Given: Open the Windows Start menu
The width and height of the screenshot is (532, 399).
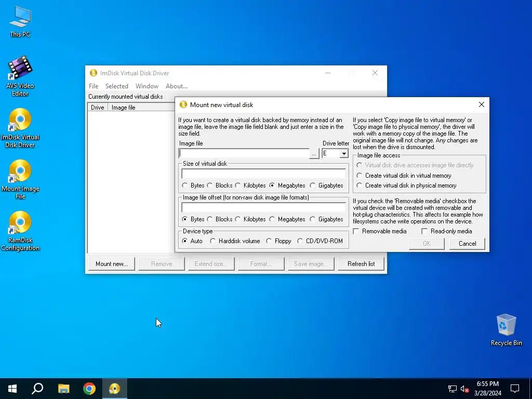Looking at the screenshot, I should point(12,389).
